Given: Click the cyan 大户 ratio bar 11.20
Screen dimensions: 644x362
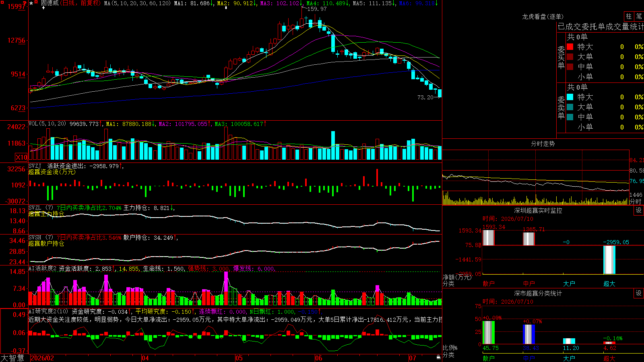Looking at the screenshot, I should pyautogui.click(x=569, y=341).
